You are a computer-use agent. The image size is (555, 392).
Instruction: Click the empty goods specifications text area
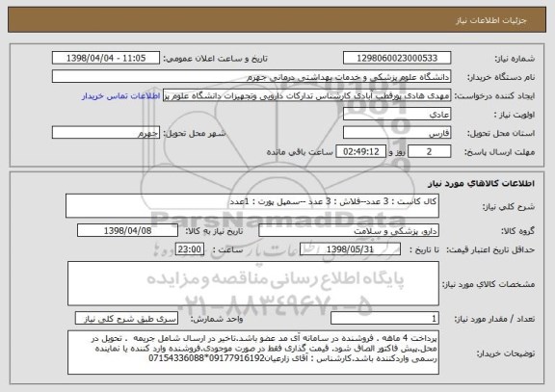(x=253, y=283)
